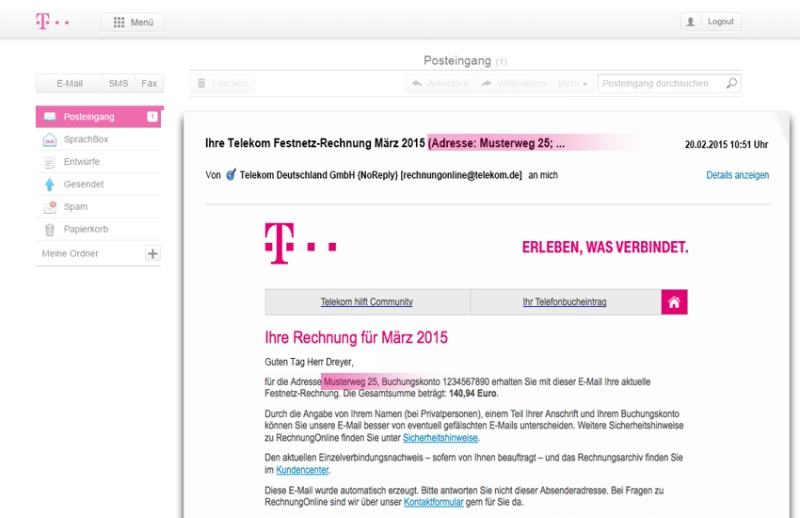Click the amount 140,94 Euro
The width and height of the screenshot is (800, 518).
pyautogui.click(x=472, y=393)
